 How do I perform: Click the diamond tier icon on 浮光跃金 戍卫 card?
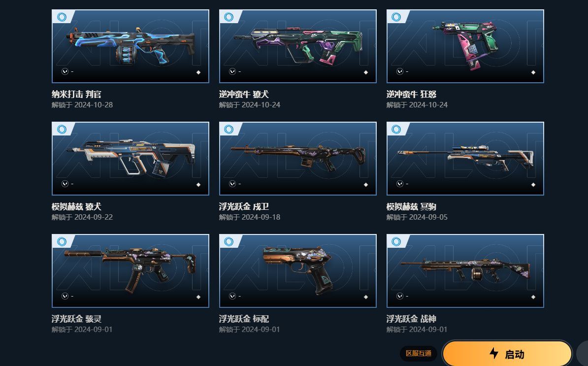pos(366,185)
